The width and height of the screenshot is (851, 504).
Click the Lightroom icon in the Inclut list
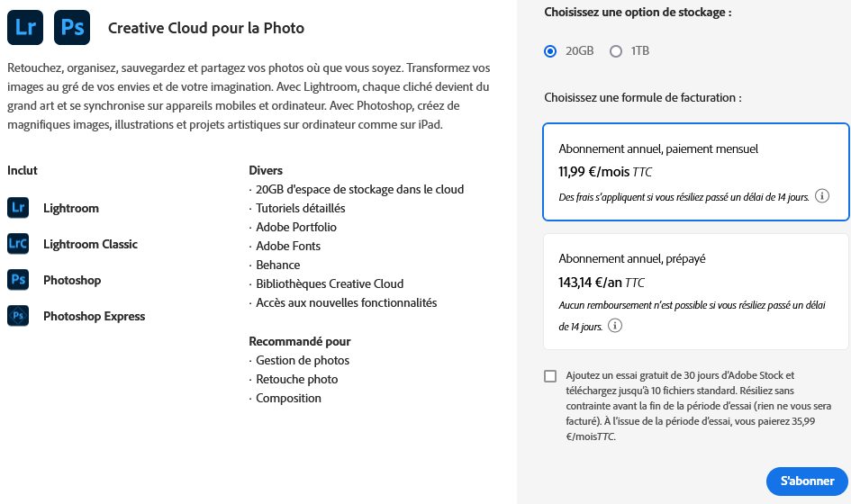[x=18, y=208]
